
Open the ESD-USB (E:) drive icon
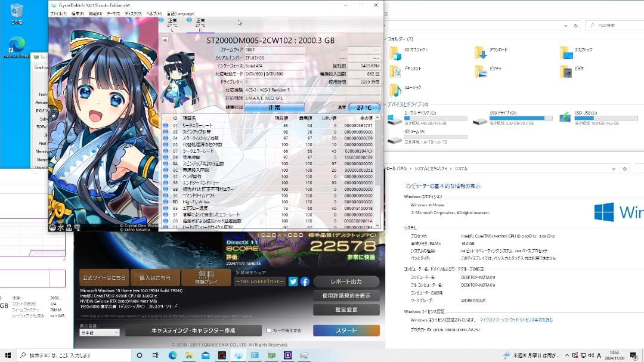coord(565,117)
